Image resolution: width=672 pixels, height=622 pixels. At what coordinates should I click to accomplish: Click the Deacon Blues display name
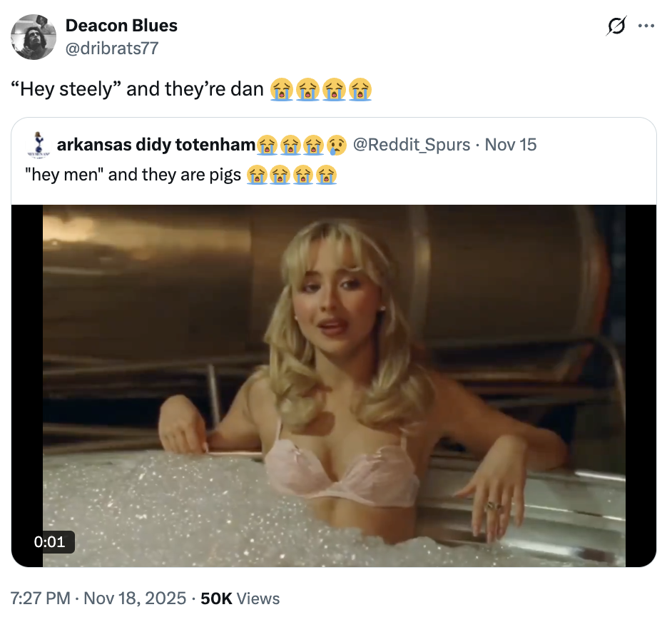pos(121,26)
